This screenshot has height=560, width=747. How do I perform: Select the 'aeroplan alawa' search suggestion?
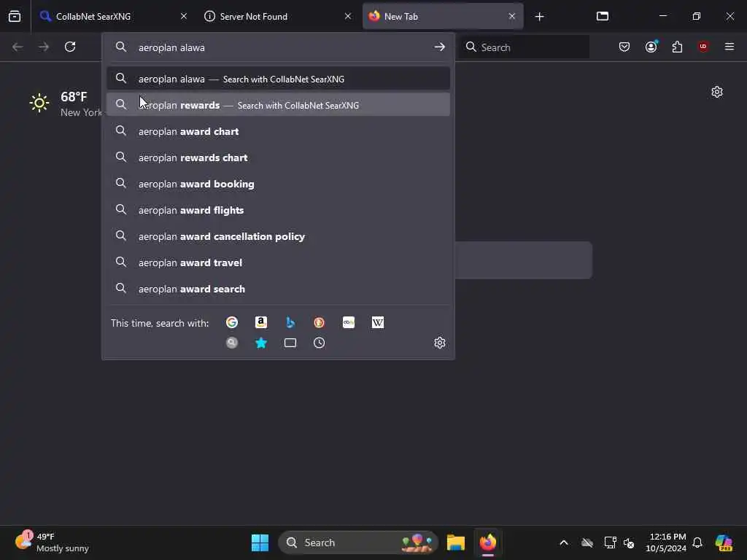click(278, 79)
